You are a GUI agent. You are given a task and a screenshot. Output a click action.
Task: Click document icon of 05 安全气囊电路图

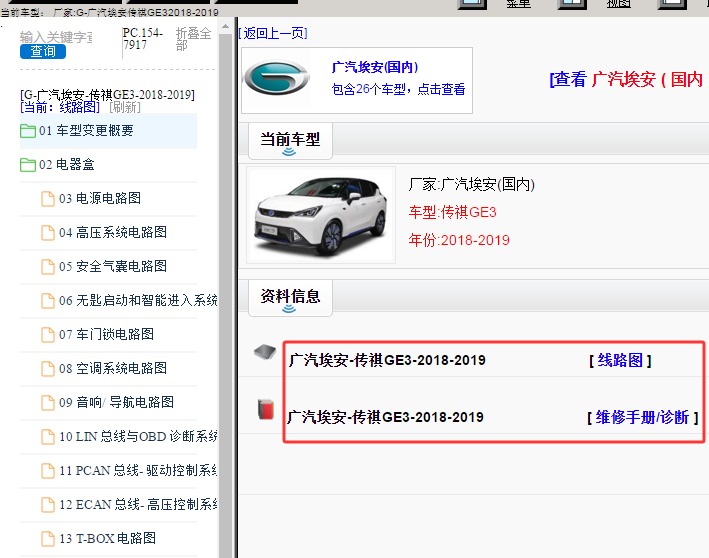[x=48, y=267]
